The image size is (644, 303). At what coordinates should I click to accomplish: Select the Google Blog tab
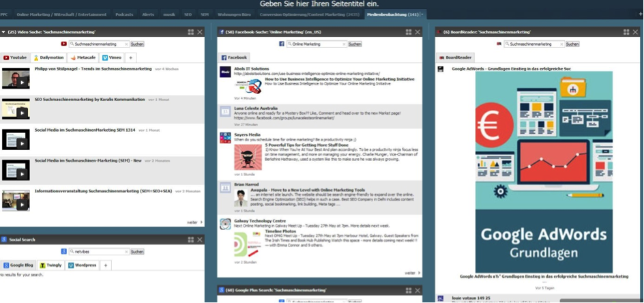18,265
